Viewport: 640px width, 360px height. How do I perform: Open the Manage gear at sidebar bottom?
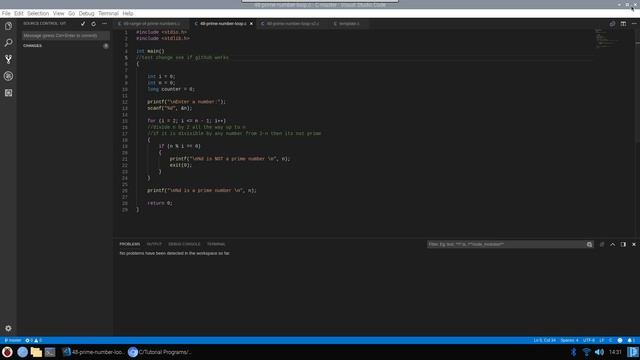pos(8,328)
